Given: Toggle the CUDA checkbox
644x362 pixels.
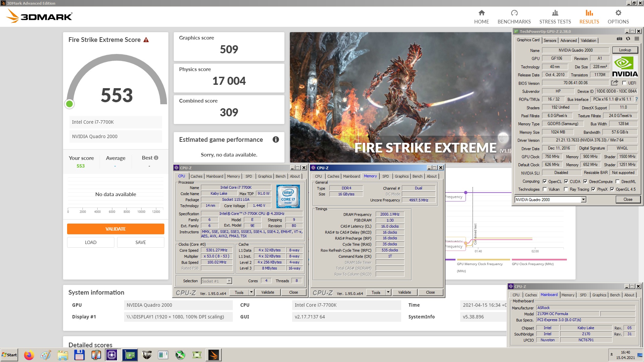Looking at the screenshot, I should coord(566,181).
